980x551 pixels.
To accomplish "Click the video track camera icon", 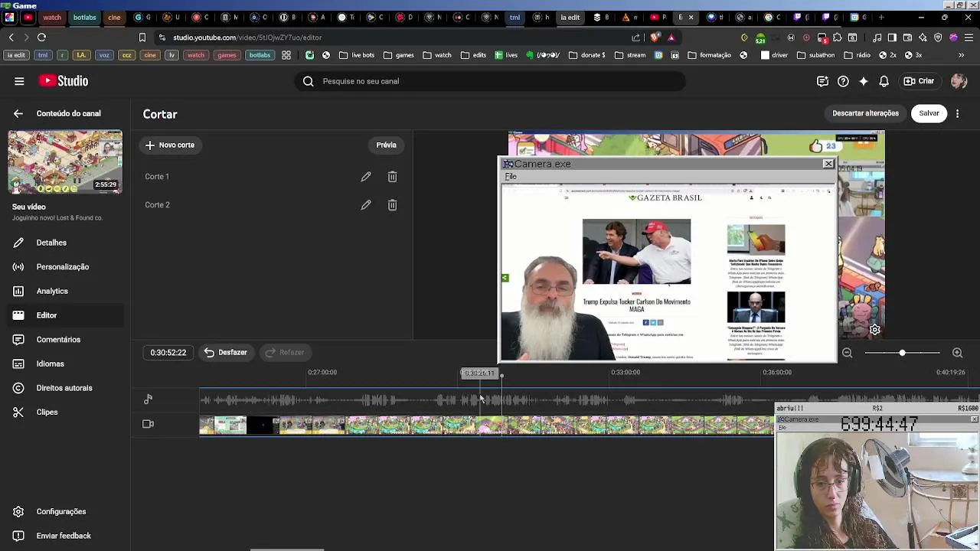I will [148, 424].
